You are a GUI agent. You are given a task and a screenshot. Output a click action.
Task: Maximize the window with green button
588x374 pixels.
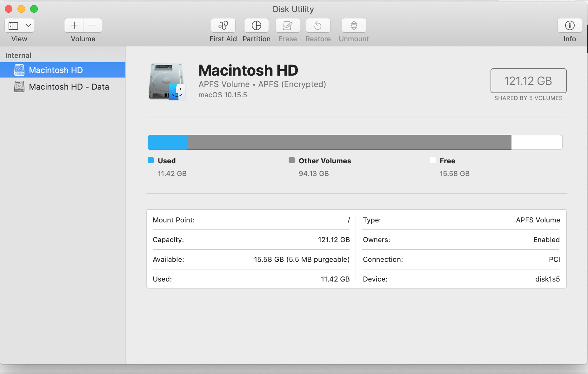(34, 9)
